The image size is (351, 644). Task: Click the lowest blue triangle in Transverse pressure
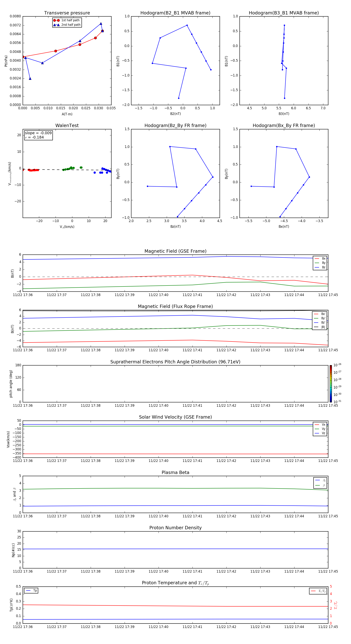(x=30, y=78)
